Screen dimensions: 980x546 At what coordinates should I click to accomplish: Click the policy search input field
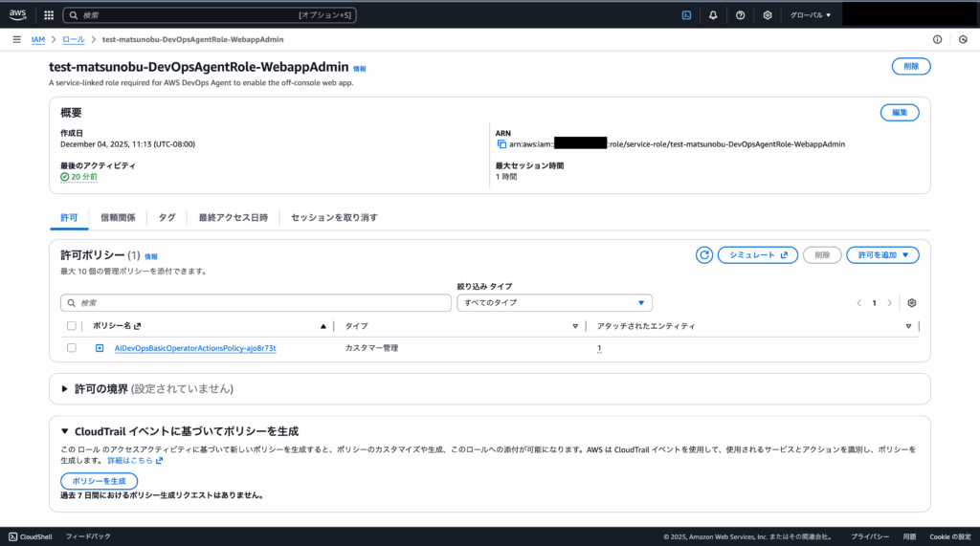click(x=256, y=303)
